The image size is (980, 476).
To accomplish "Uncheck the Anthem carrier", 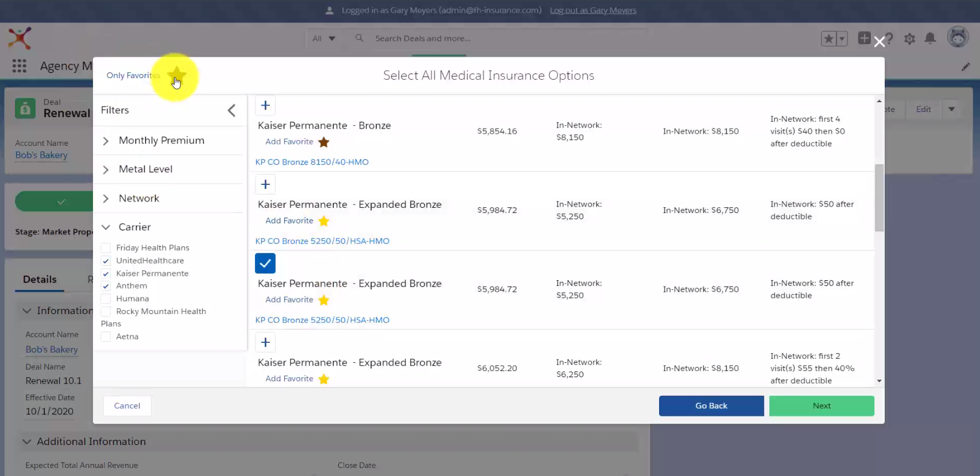I will pos(106,286).
